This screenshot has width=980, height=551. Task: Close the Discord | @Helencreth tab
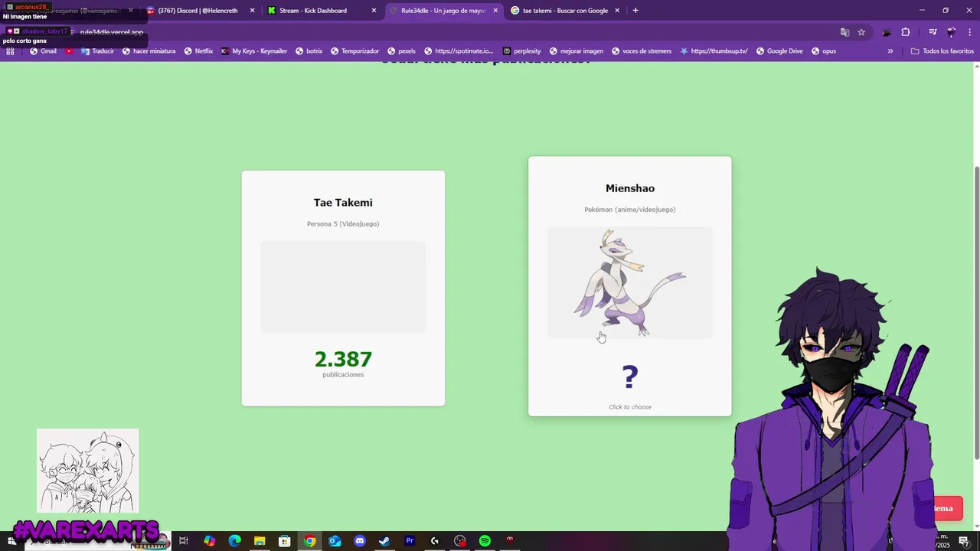[252, 11]
